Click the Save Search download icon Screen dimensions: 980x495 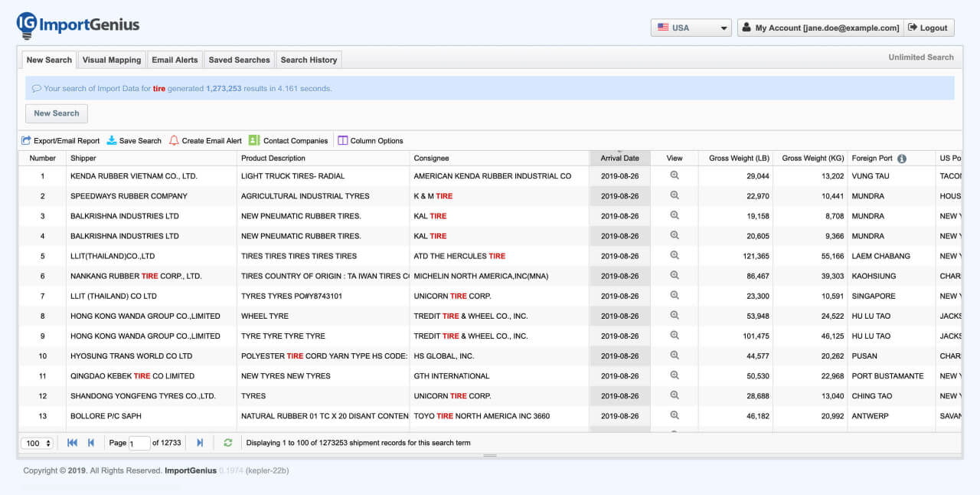click(111, 140)
